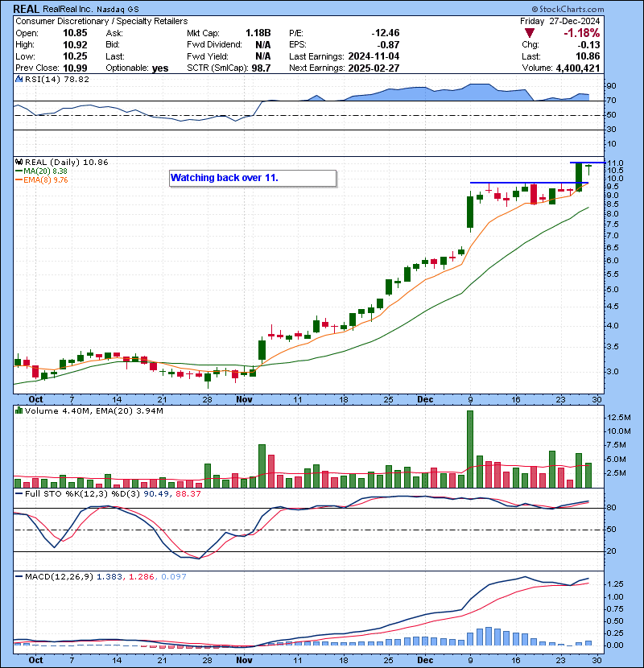This screenshot has width=644, height=668.
Task: Select the RealReal Inc. company name
Action: 68,9
